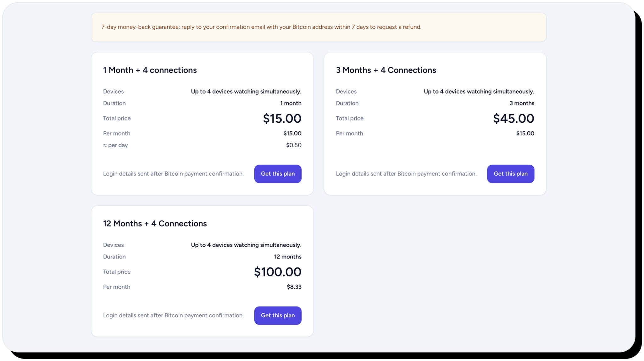Click the "3 months" duration value
Screen dimensions: 644x361
[522, 103]
